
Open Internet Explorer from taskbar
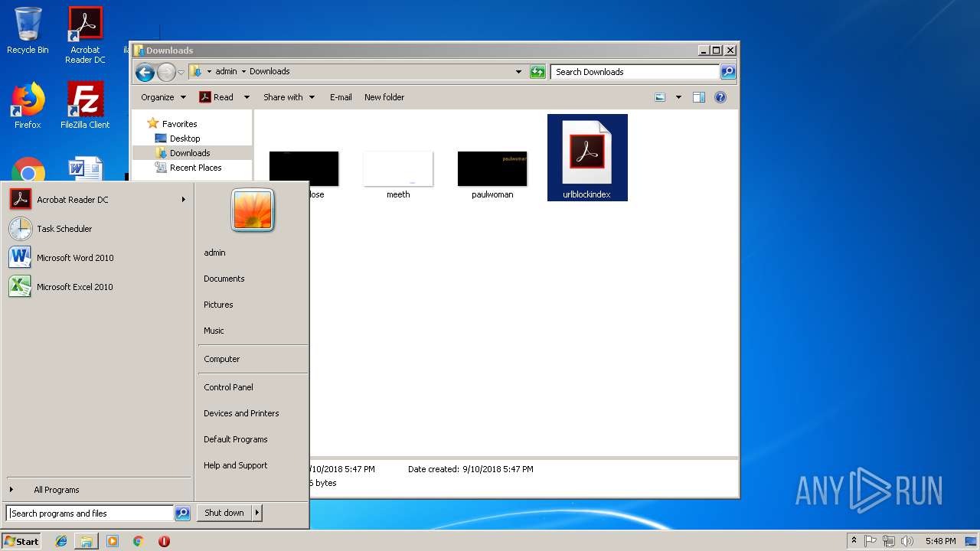coord(61,541)
